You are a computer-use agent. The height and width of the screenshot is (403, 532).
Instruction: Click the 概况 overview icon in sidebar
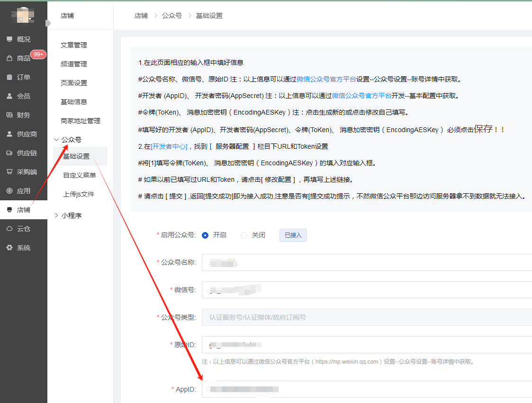click(x=9, y=39)
